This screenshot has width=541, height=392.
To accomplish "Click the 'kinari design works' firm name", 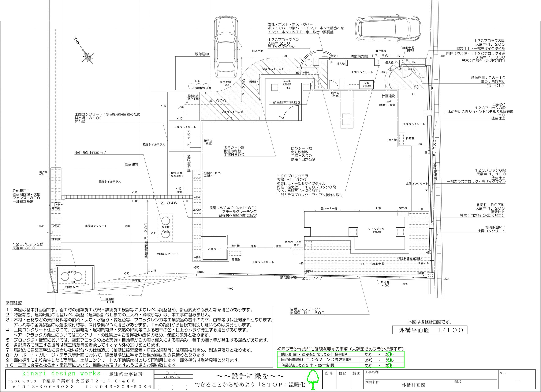I will [61, 373].
